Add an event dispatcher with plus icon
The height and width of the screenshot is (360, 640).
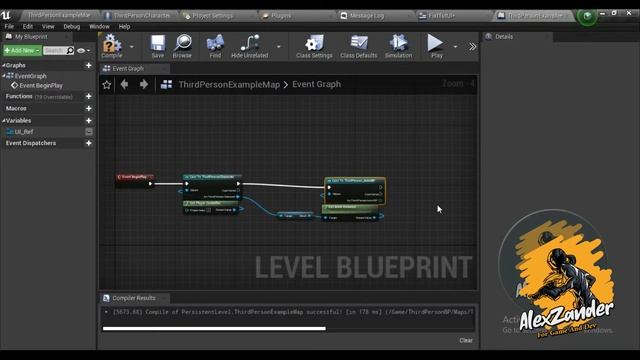[x=89, y=143]
